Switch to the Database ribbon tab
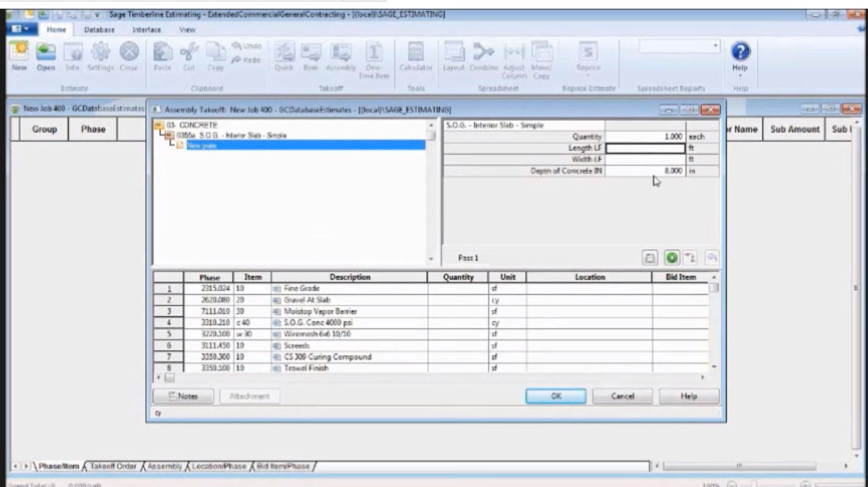This screenshot has height=487, width=868. click(99, 30)
